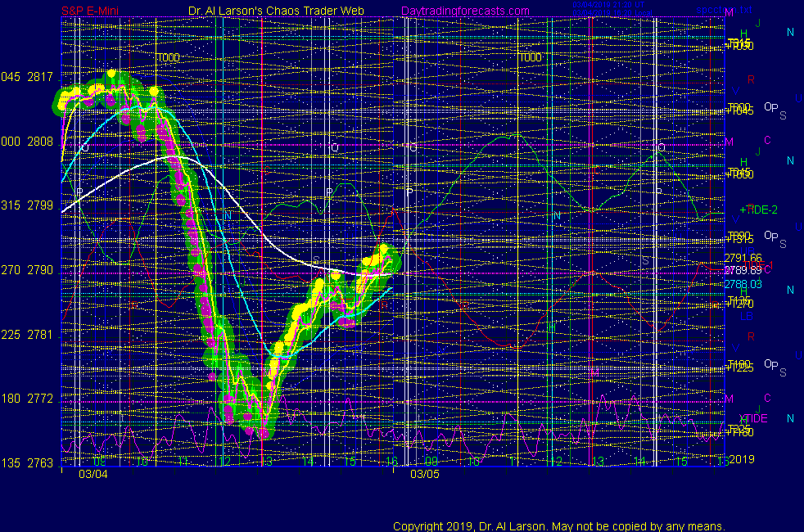
Task: Click the "180 2772" price axis label
Action: [x=27, y=399]
